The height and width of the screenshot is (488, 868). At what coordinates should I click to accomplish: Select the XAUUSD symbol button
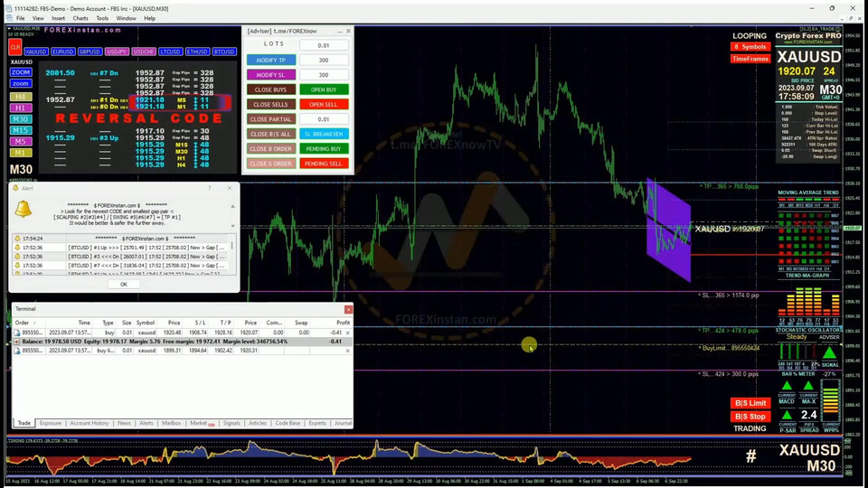click(x=35, y=52)
